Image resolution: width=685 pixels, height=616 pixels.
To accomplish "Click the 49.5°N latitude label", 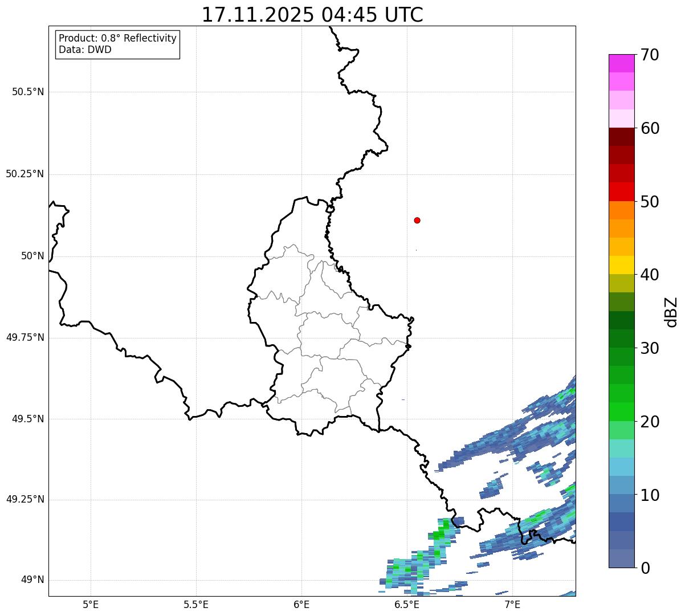I will coord(28,419).
